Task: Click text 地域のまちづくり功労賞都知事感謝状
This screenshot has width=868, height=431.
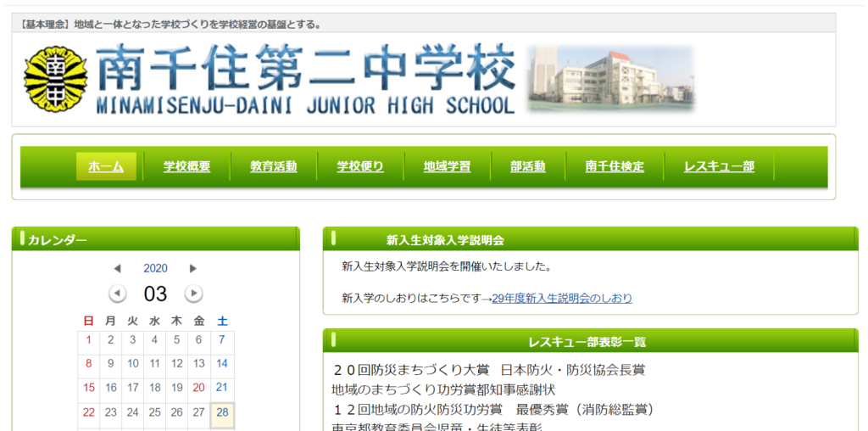Action: coord(442,390)
